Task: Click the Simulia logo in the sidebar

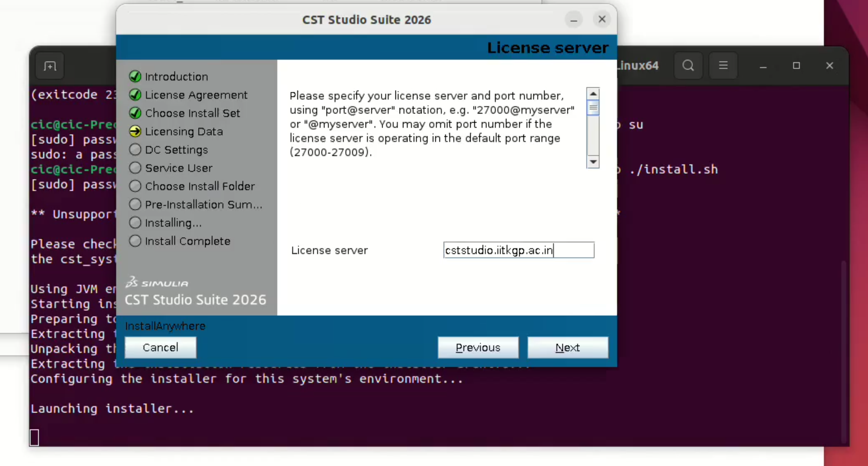Action: click(x=157, y=282)
